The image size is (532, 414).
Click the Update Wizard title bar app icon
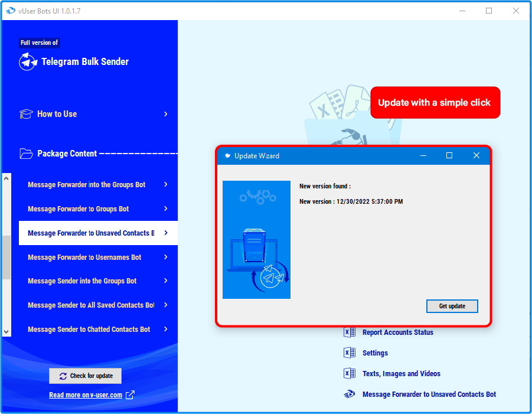point(228,156)
